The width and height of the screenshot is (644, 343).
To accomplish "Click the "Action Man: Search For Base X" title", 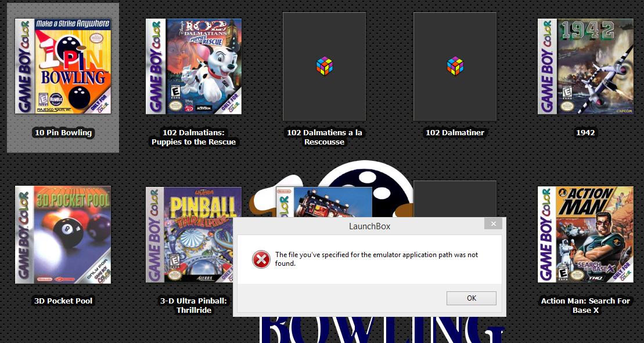I will click(586, 305).
